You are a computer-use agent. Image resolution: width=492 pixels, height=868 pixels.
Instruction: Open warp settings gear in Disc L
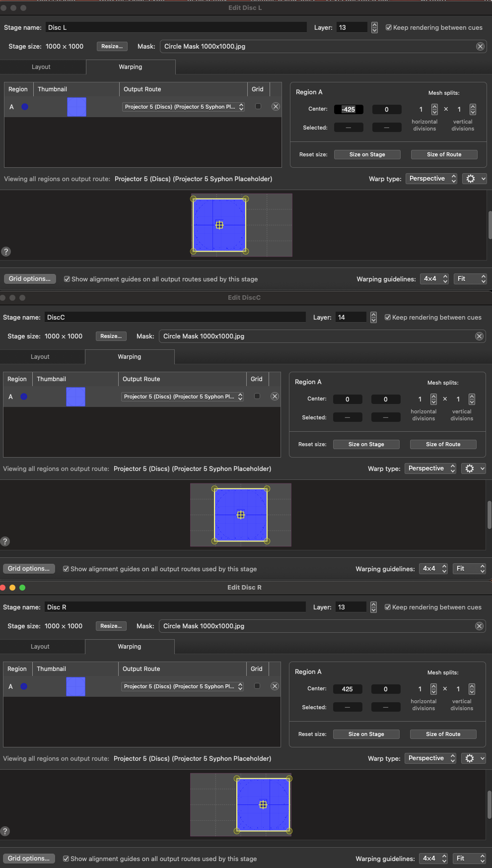coord(471,179)
